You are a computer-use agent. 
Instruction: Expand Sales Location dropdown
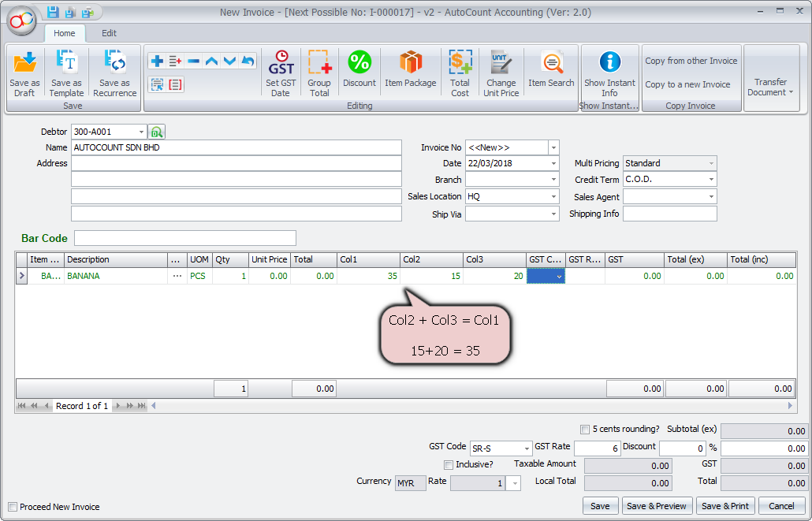point(553,196)
